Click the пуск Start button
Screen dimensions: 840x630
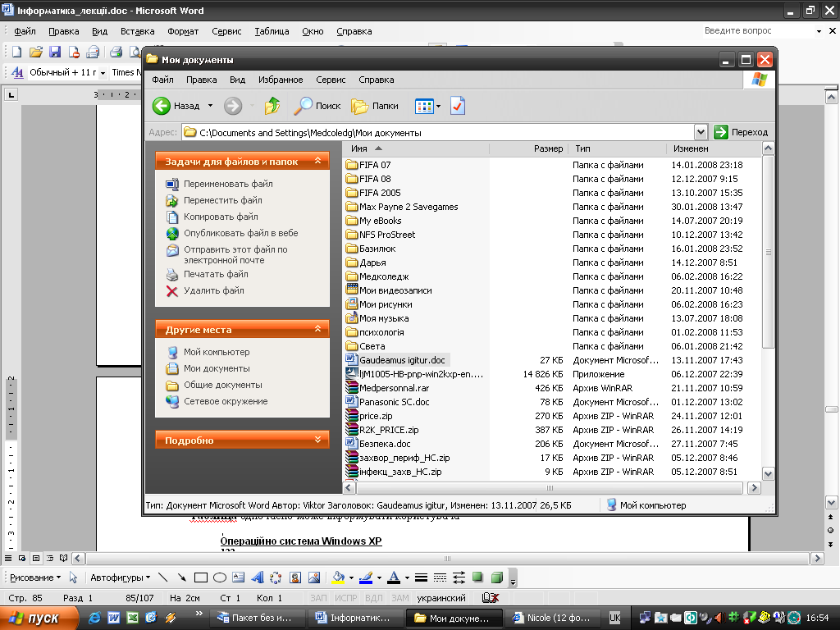click(39, 618)
